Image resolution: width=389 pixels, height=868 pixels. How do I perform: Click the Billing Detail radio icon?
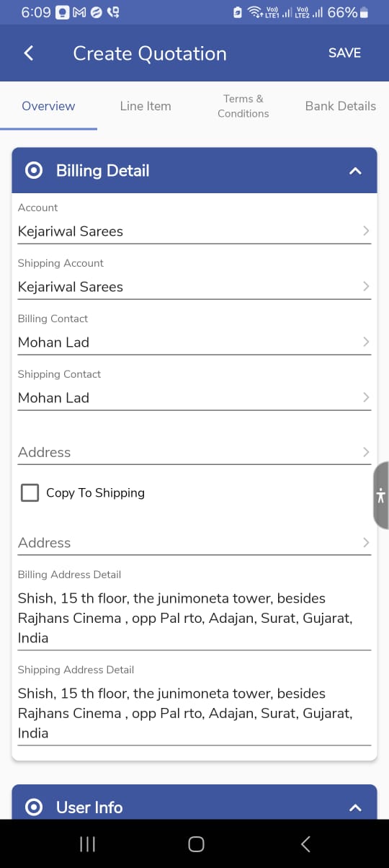pyautogui.click(x=34, y=171)
